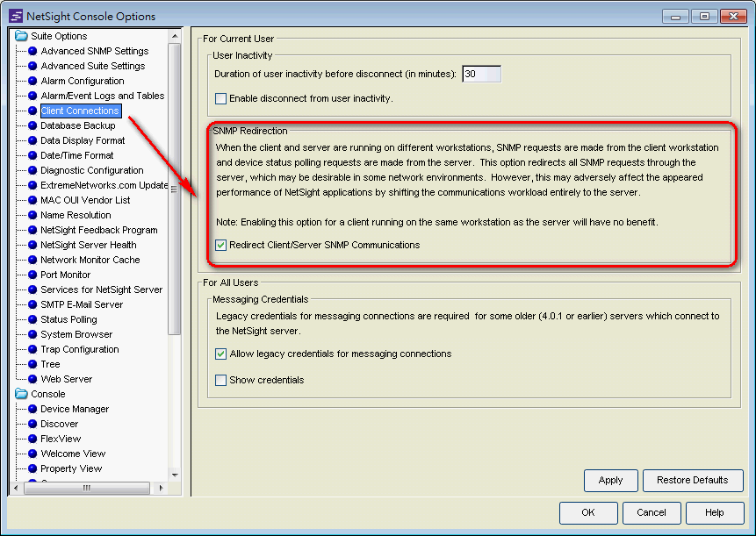
Task: Click the tree vertical scrollbar thumb
Action: click(175, 189)
